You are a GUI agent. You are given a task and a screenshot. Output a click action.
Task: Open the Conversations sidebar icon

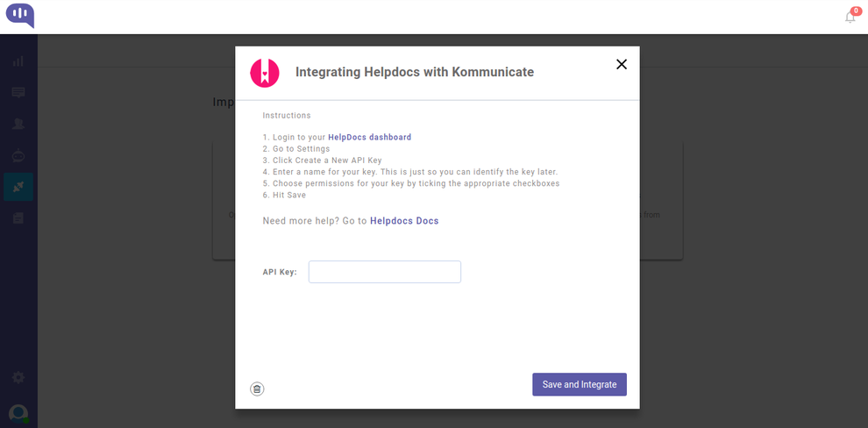(x=18, y=92)
